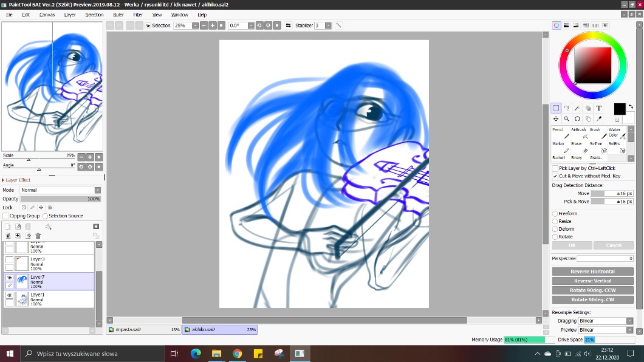Select the Zoom magnifier tool

coord(566,119)
